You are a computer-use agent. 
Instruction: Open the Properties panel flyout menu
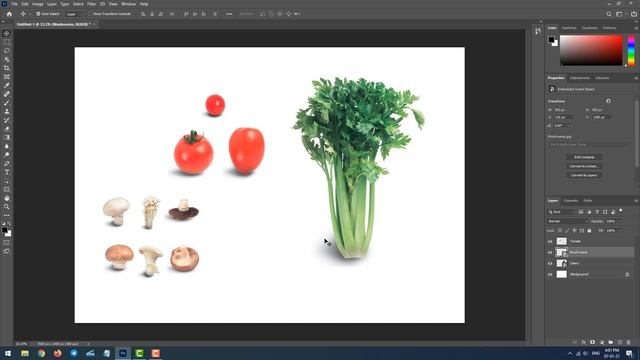(x=636, y=78)
